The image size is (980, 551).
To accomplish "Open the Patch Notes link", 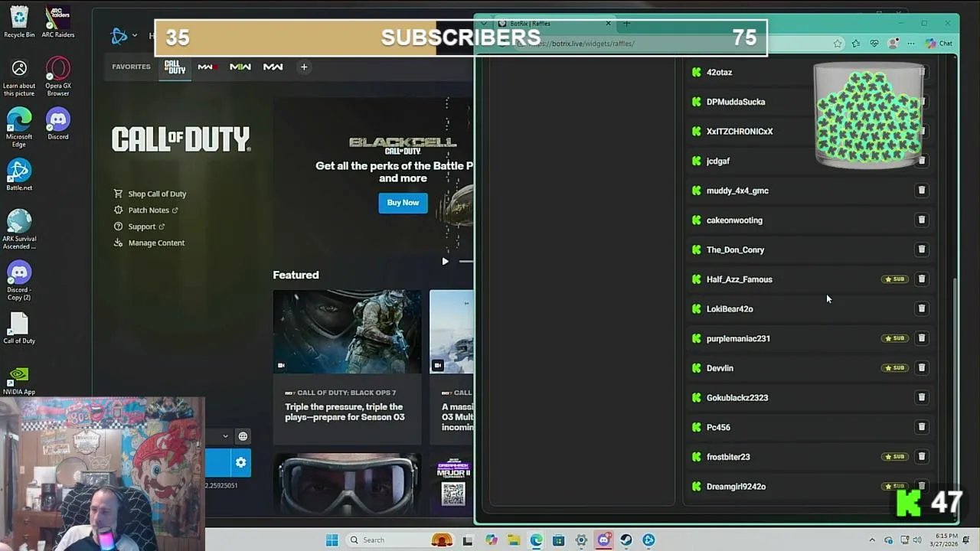I will [x=145, y=210].
